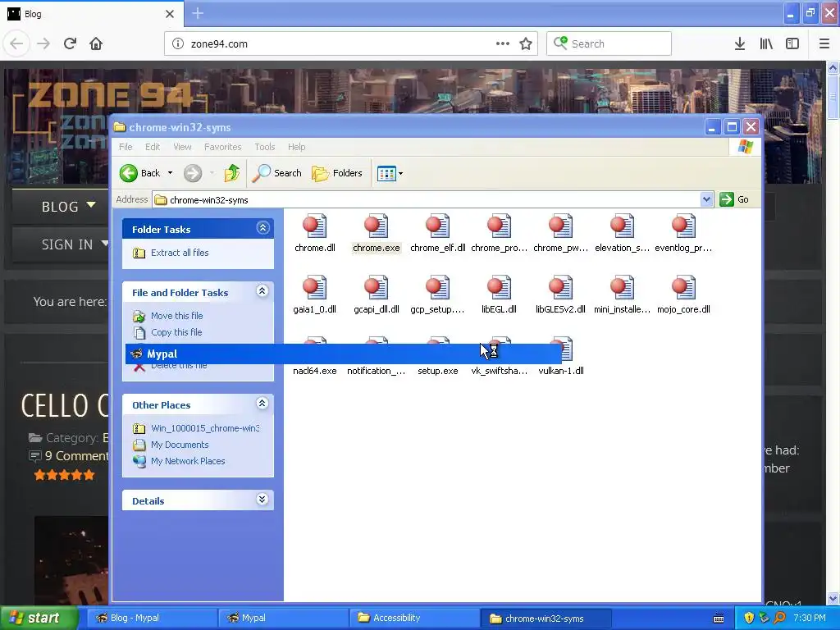Click the Up folder icon in Explorer toolbar
The height and width of the screenshot is (630, 840).
tap(231, 173)
